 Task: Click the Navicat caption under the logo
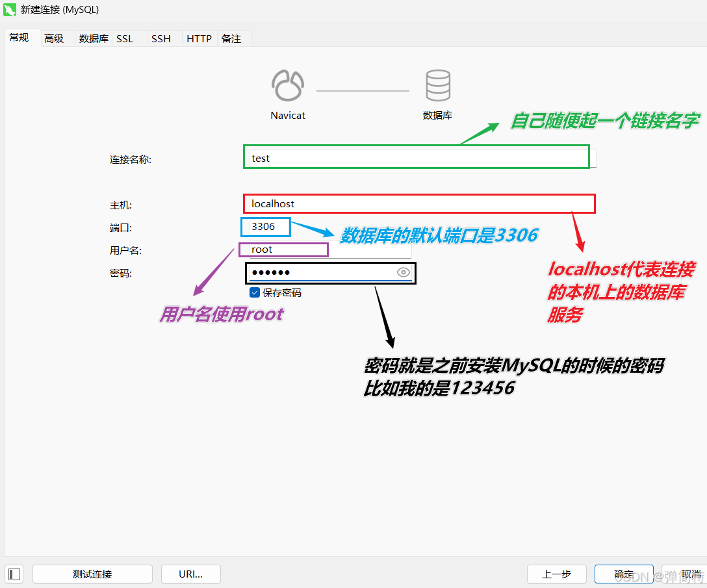coord(288,116)
